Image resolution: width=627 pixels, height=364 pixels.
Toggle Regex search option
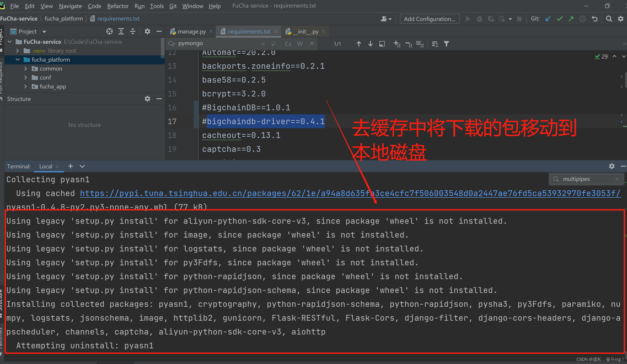(311, 44)
